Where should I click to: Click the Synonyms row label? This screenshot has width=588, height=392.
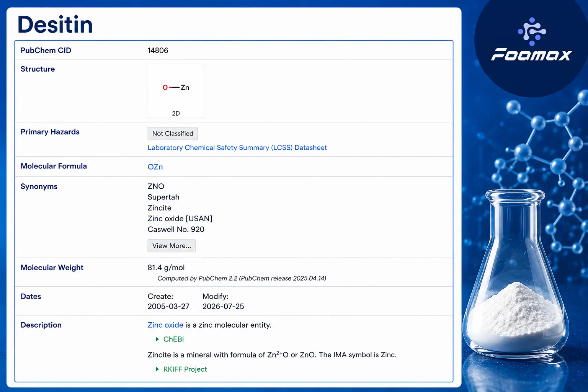tap(39, 186)
